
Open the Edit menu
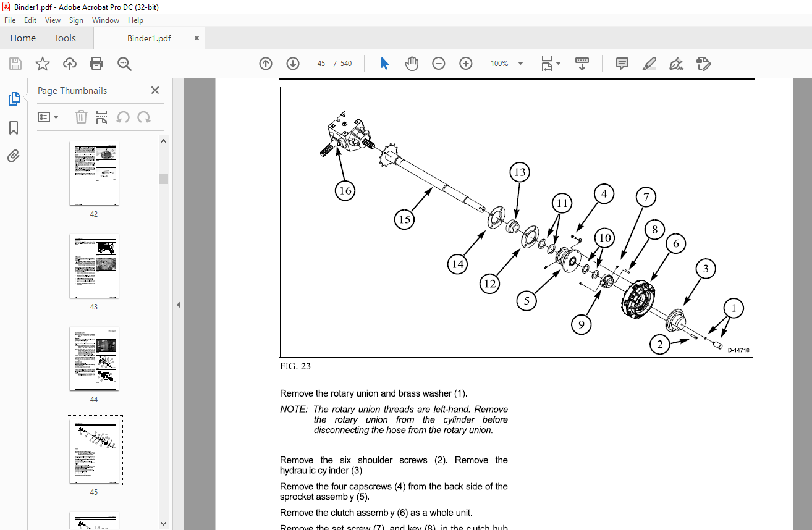point(30,20)
